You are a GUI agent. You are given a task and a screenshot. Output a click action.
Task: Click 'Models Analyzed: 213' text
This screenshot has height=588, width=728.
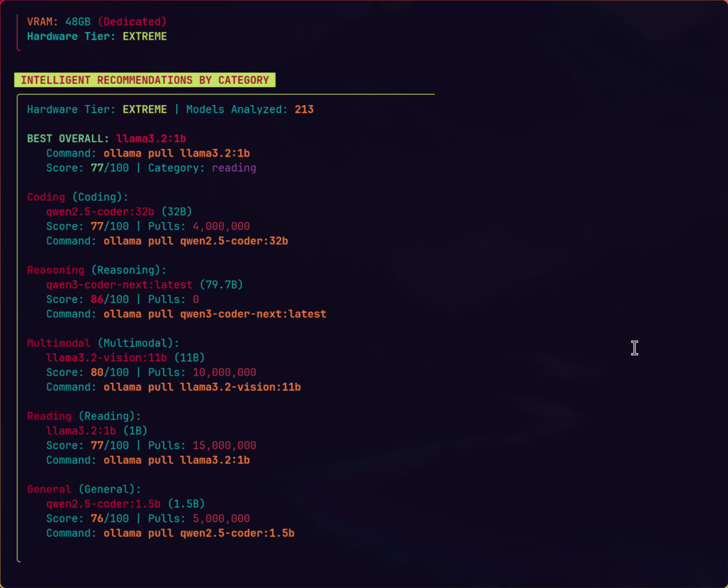pyautogui.click(x=250, y=109)
